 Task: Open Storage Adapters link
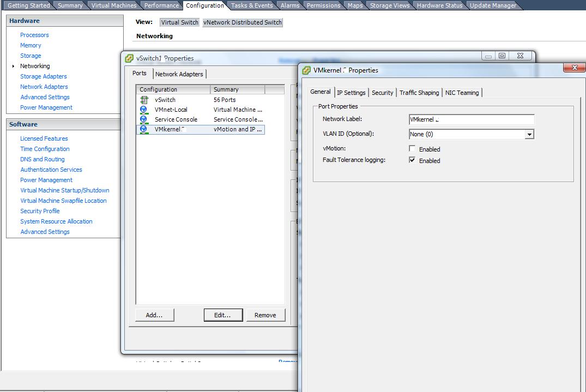(44, 76)
